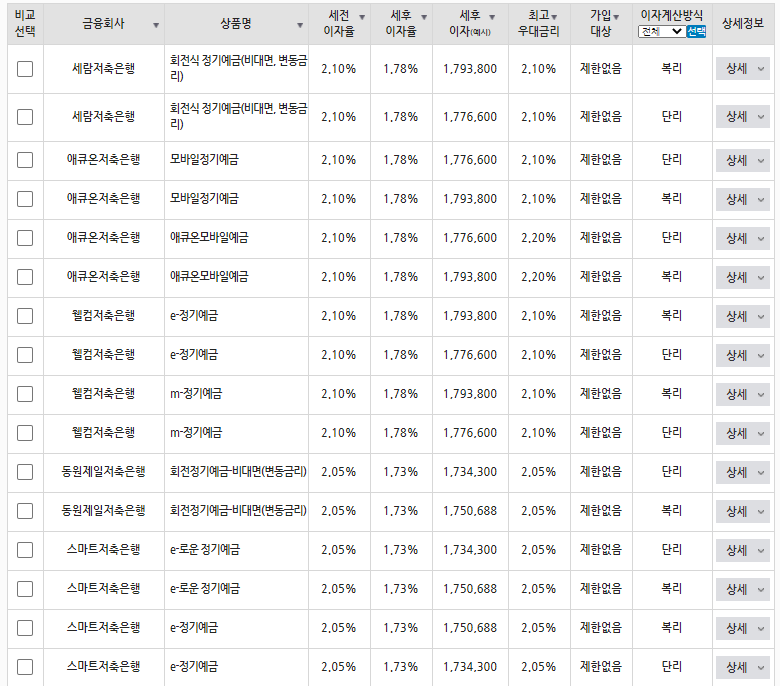This screenshot has width=780, height=686.
Task: Sort by 가입 대상 arrow
Action: (x=616, y=17)
